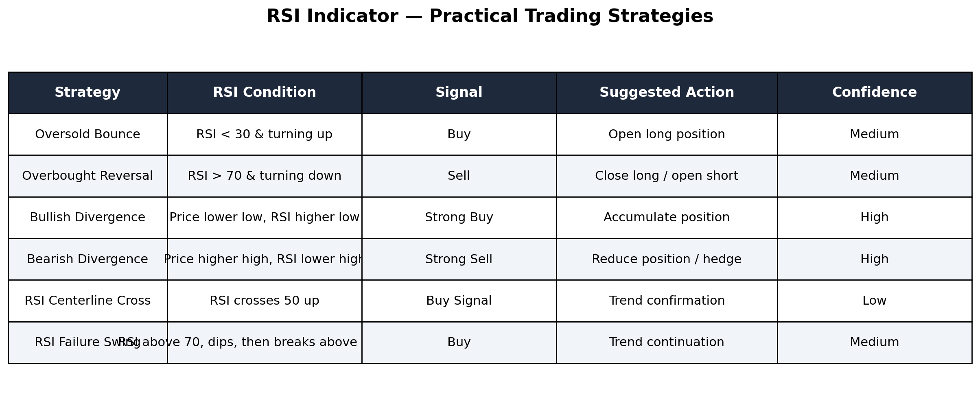Click the Strong Buy signal cell

pyautogui.click(x=459, y=218)
